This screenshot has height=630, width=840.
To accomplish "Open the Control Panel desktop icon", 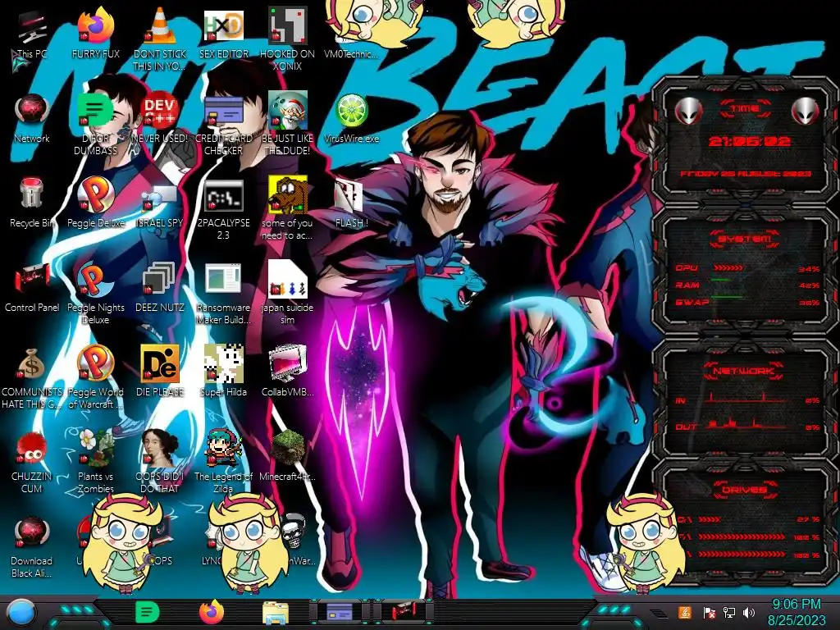I will tap(32, 287).
